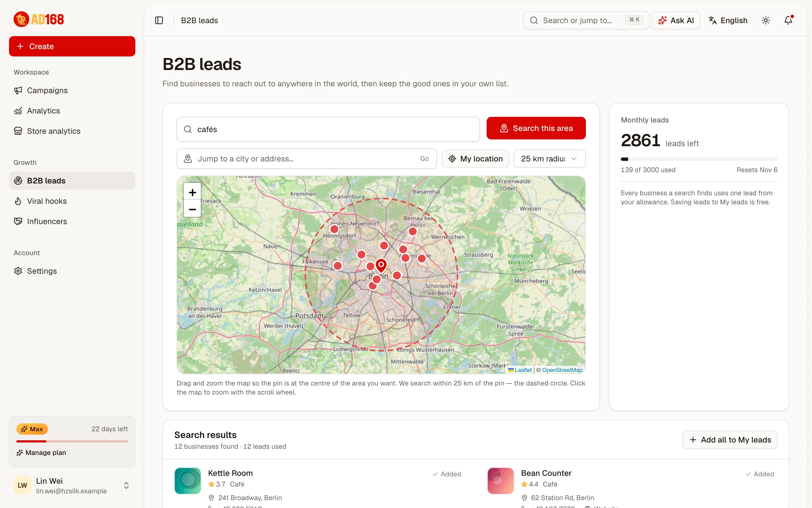
Task: Zoom in on the map
Action: [x=192, y=192]
